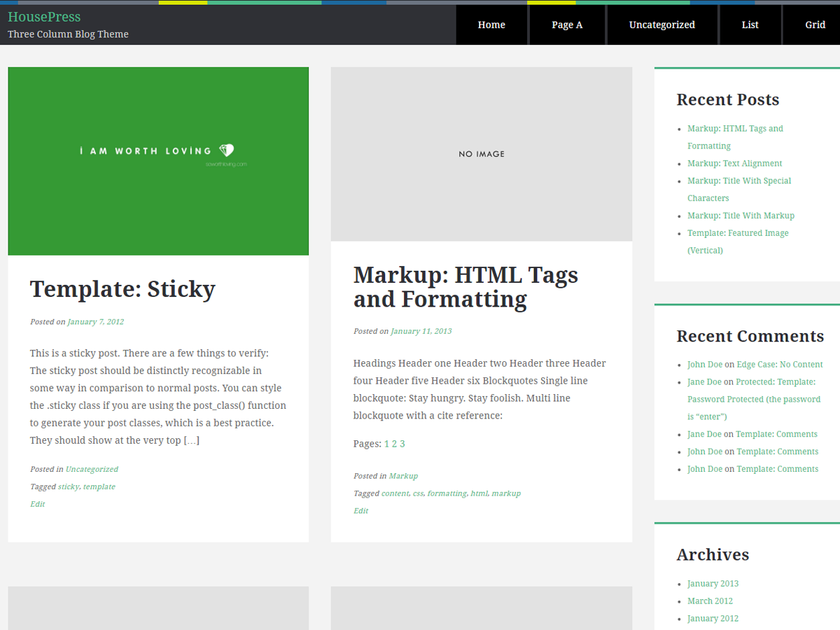Image resolution: width=840 pixels, height=630 pixels.
Task: Open the Markup category under the post
Action: (403, 476)
